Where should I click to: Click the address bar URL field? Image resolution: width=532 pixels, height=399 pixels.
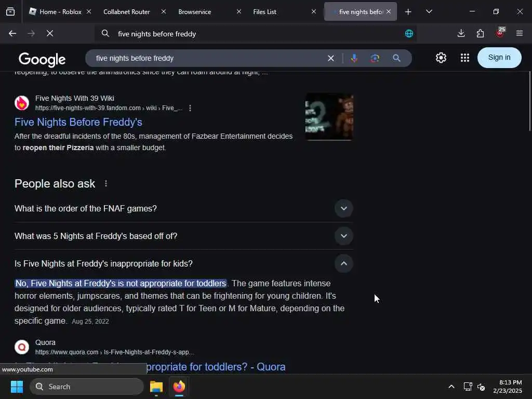[256, 34]
